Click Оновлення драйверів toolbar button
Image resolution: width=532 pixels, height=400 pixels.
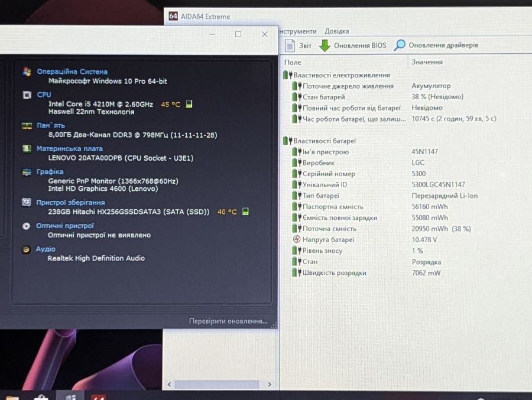point(436,45)
